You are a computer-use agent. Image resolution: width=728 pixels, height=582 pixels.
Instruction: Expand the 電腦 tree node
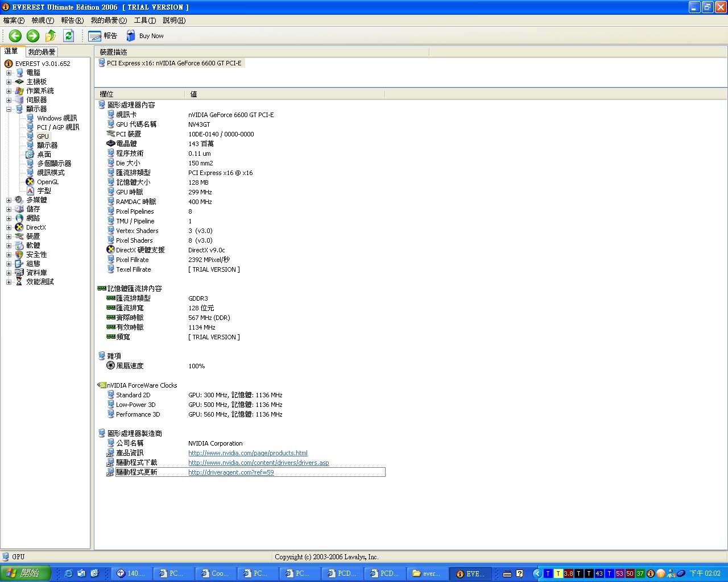tap(9, 73)
